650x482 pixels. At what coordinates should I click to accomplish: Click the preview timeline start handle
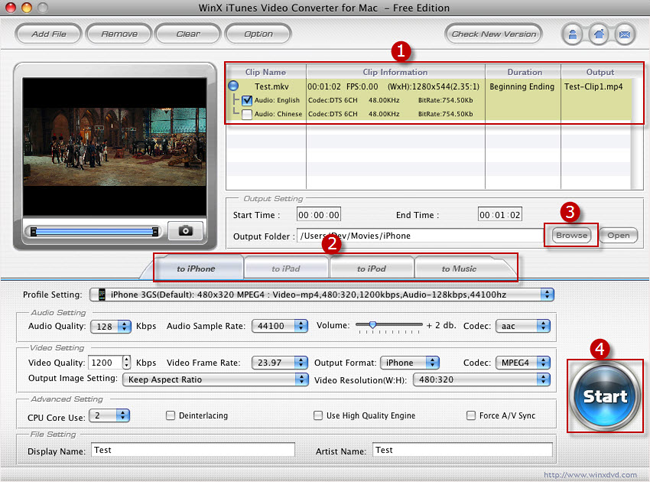pyautogui.click(x=34, y=232)
